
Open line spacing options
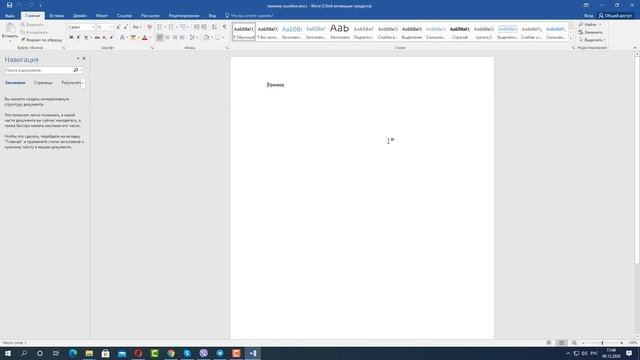tap(193, 38)
